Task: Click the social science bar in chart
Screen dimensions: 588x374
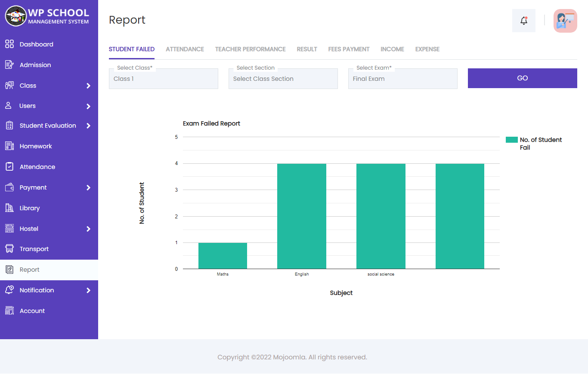Action: (x=381, y=216)
